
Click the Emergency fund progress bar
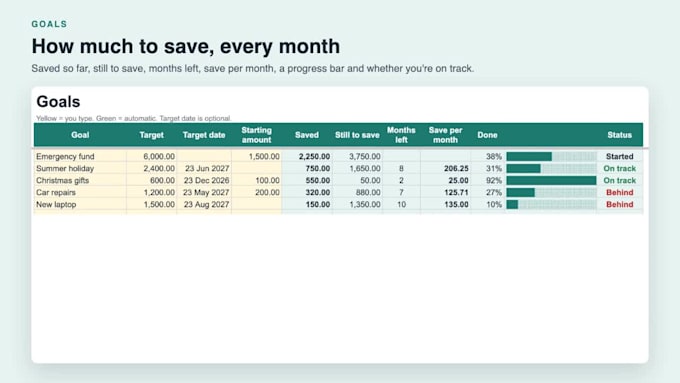(x=551, y=156)
